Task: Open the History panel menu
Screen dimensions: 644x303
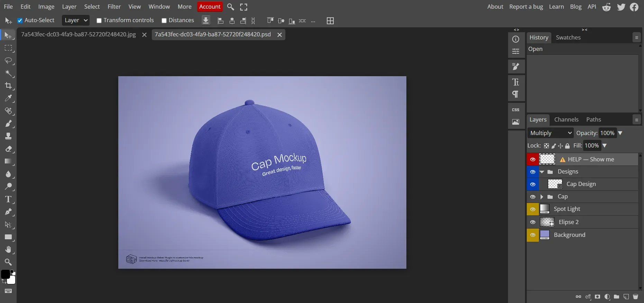Action: coord(636,37)
